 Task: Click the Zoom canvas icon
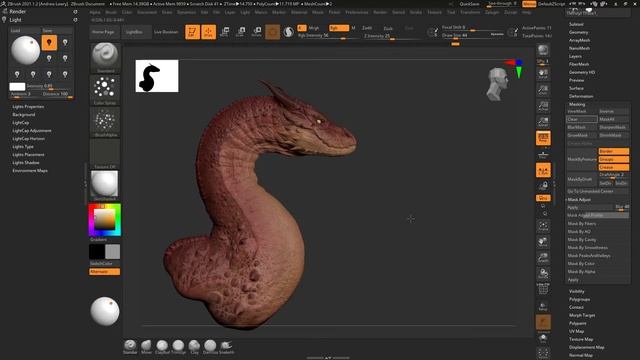[543, 90]
